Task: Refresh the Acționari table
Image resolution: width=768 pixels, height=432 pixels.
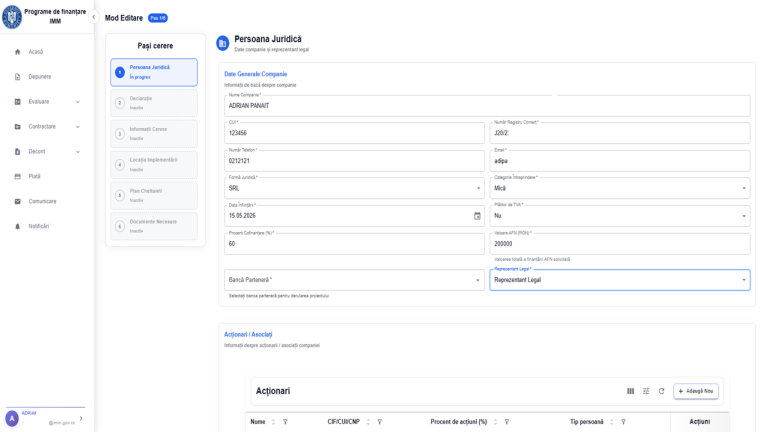Action: point(661,391)
